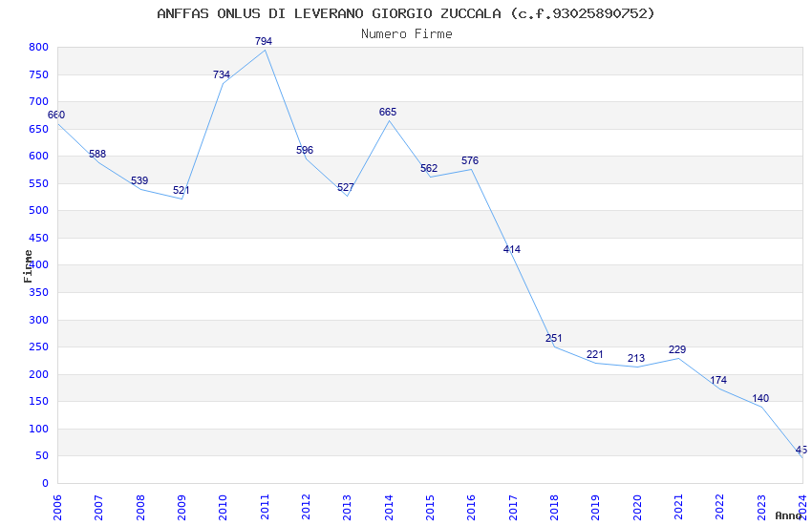Click x-axis label 2015

[430, 507]
